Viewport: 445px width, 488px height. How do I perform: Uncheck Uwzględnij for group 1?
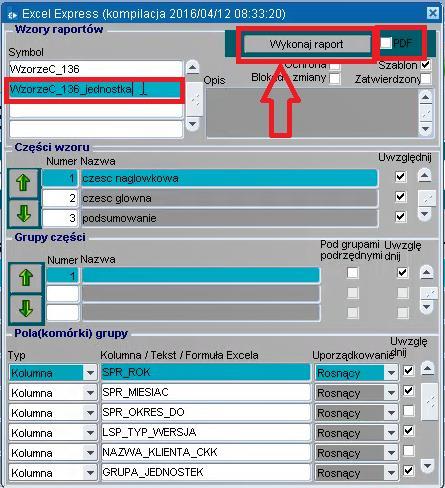[x=402, y=273]
